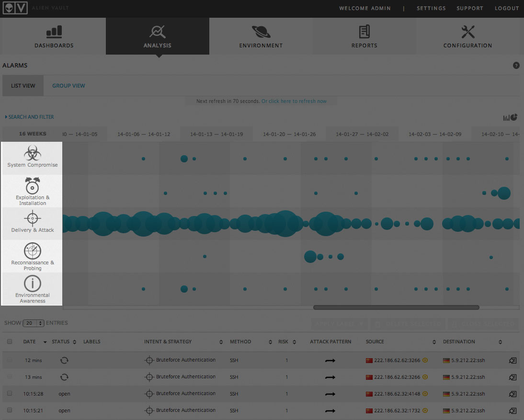Click the Logout link
This screenshot has height=420, width=524.
(x=507, y=8)
